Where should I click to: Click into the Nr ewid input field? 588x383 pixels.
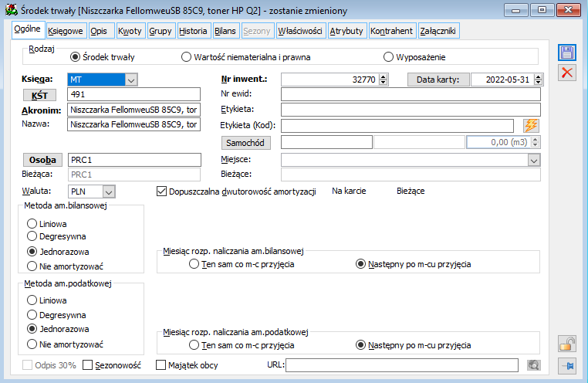click(x=411, y=94)
